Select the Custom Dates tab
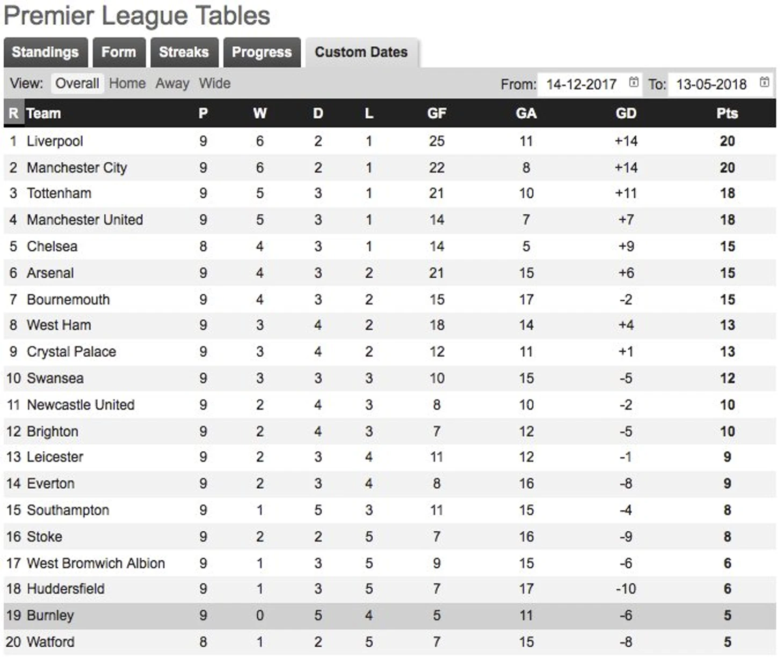The height and width of the screenshot is (672, 784). pyautogui.click(x=361, y=52)
